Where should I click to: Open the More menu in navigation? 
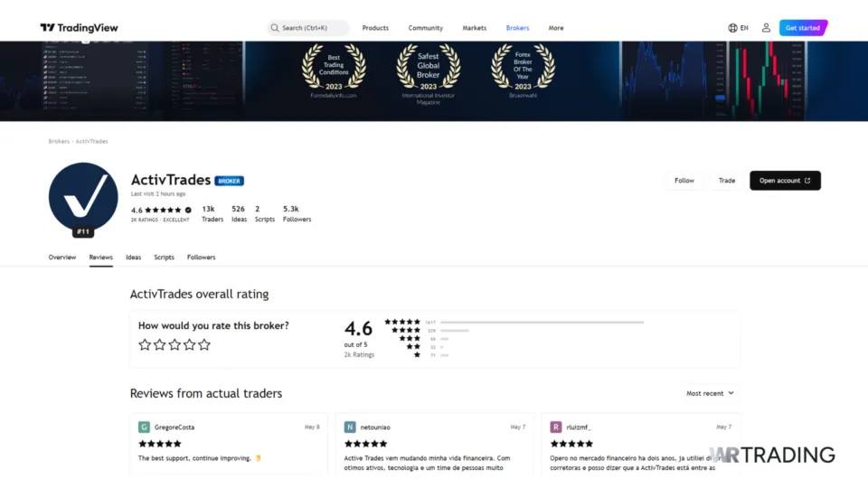(x=555, y=28)
